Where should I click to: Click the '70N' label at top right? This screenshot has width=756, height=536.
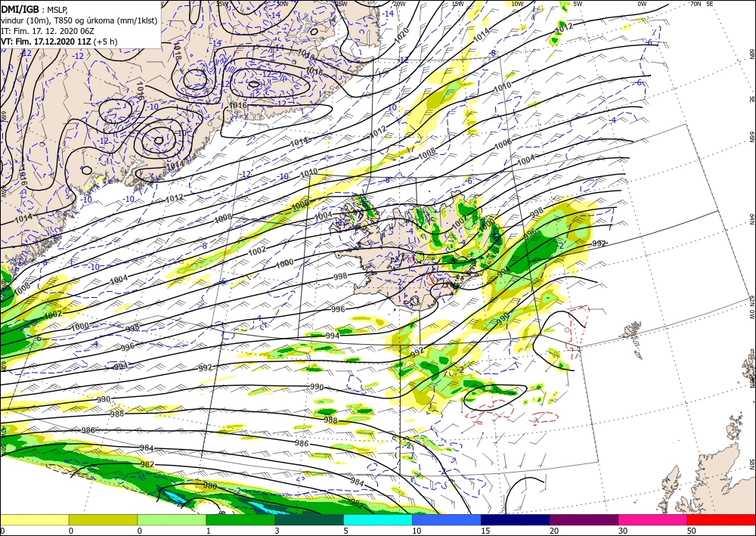tap(696, 4)
